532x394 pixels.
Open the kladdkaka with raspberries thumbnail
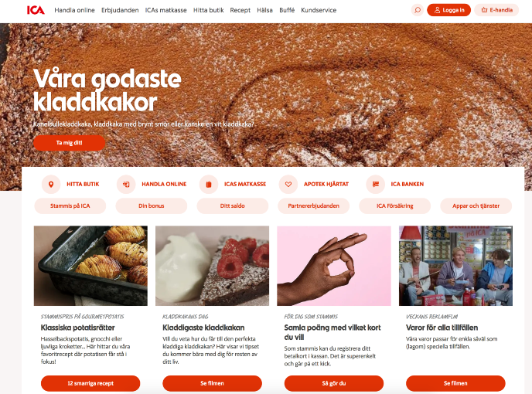[212, 266]
